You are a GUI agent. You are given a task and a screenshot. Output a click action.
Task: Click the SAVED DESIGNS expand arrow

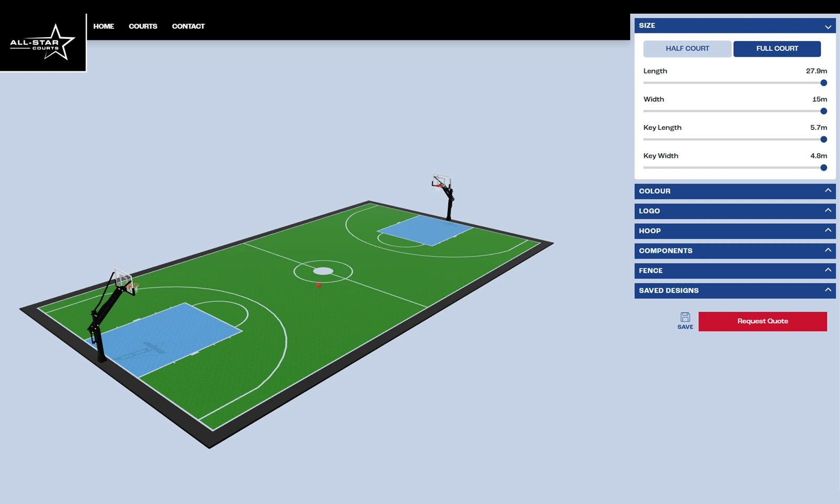(827, 290)
